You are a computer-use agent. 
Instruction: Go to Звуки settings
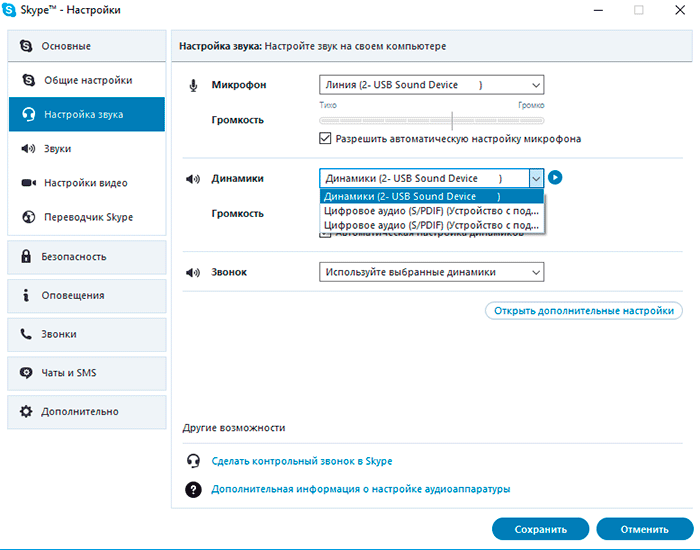pyautogui.click(x=87, y=148)
